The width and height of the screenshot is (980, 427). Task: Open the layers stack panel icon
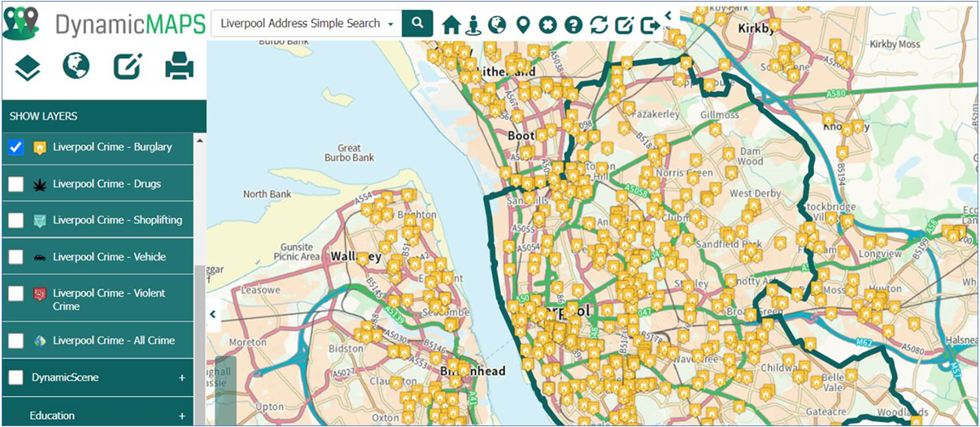[x=27, y=68]
